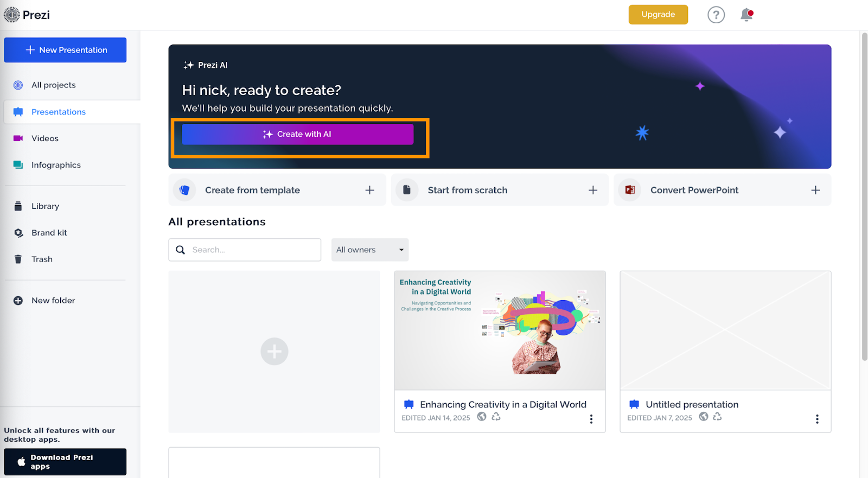
Task: Click the blank document icon for scratch
Action: tap(407, 190)
